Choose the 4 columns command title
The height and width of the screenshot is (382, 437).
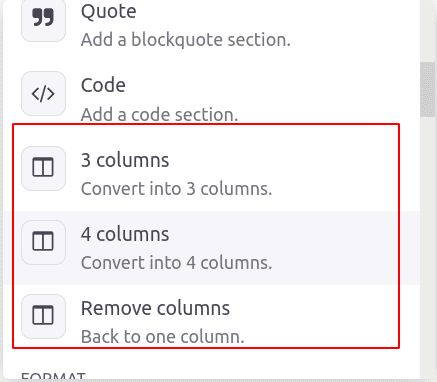point(125,234)
